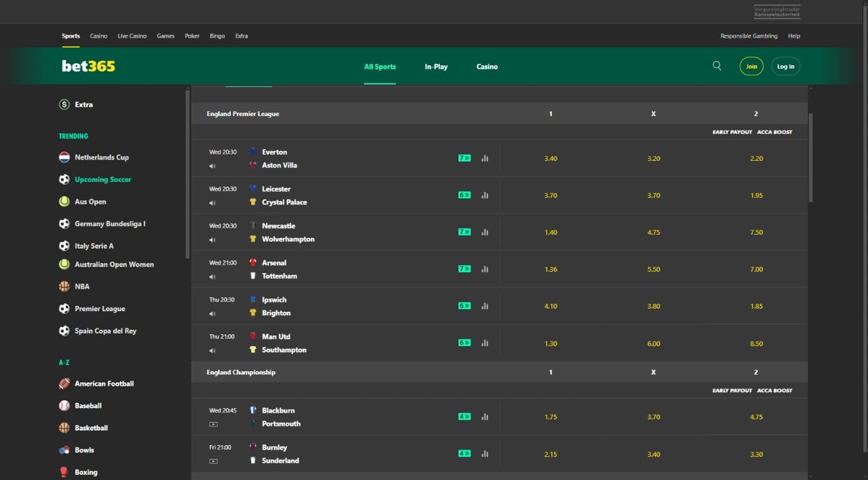Toggle audio commentary for Arsenal vs Tottenham
868x480 pixels.
coord(212,277)
